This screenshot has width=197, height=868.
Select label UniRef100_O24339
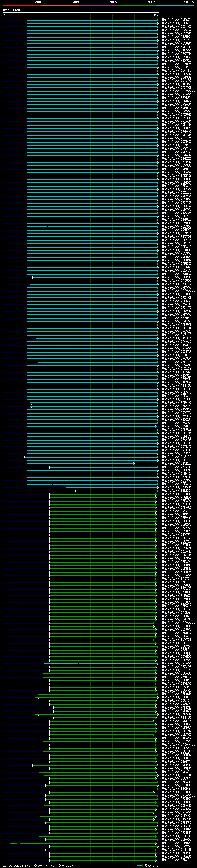(177, 78)
